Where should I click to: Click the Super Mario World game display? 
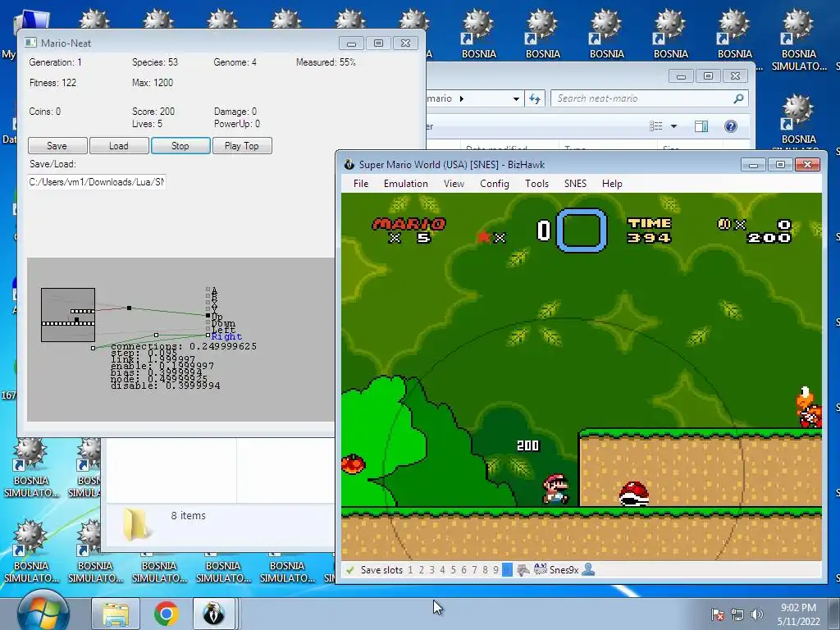[582, 377]
